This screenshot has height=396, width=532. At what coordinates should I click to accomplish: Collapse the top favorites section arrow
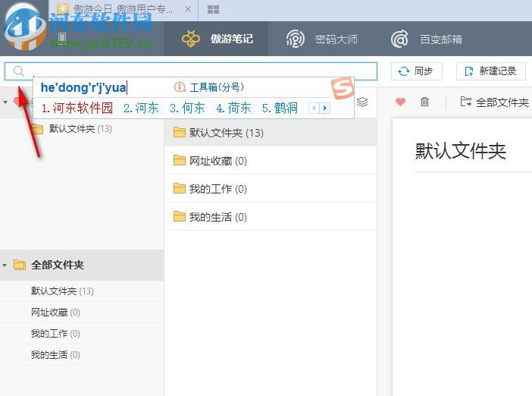click(x=5, y=102)
